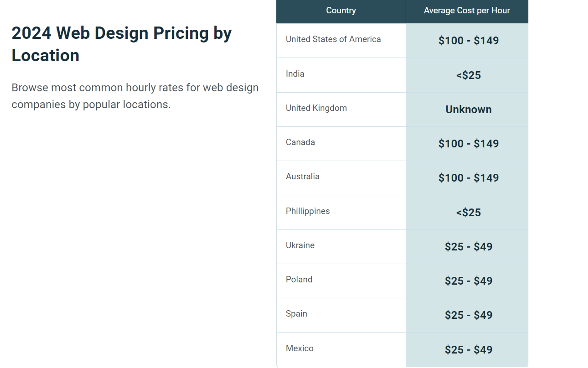Select the Poland country cell

point(341,281)
